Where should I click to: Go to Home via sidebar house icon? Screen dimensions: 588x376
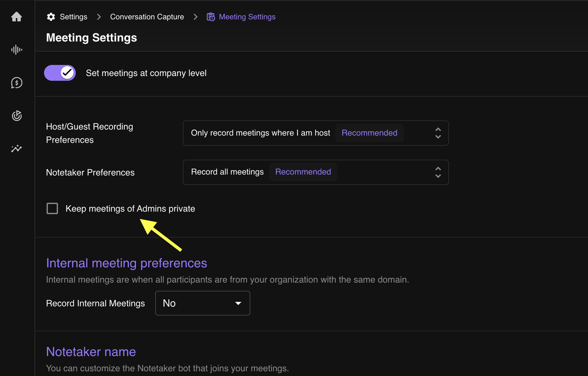[x=16, y=17]
